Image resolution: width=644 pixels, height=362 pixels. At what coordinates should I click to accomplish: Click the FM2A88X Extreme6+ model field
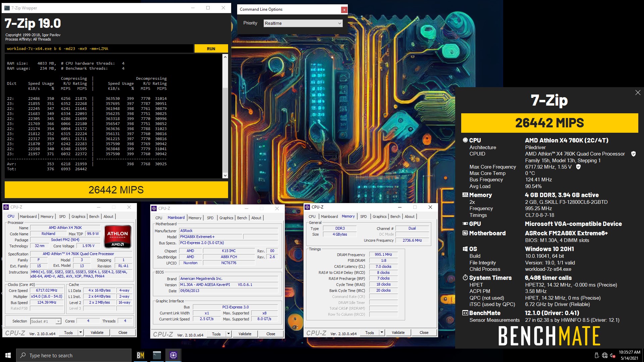point(211,237)
